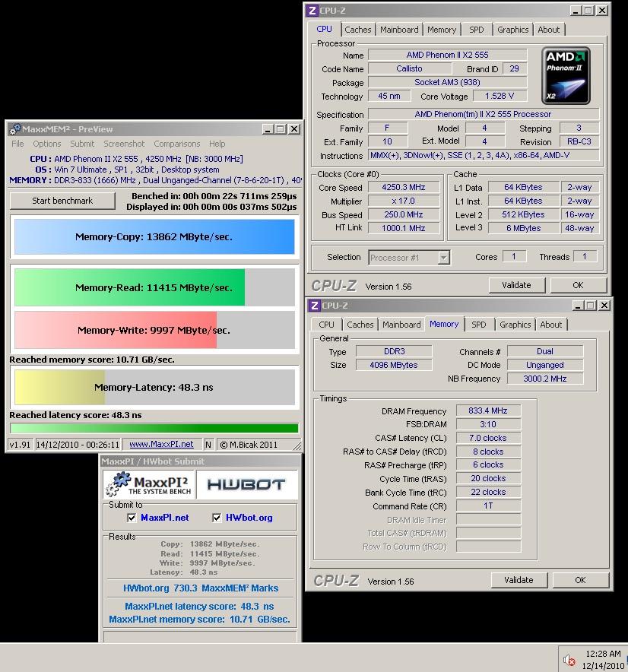Click the Core Speed 4250.3 MHz field
The width and height of the screenshot is (628, 672).
point(404,187)
